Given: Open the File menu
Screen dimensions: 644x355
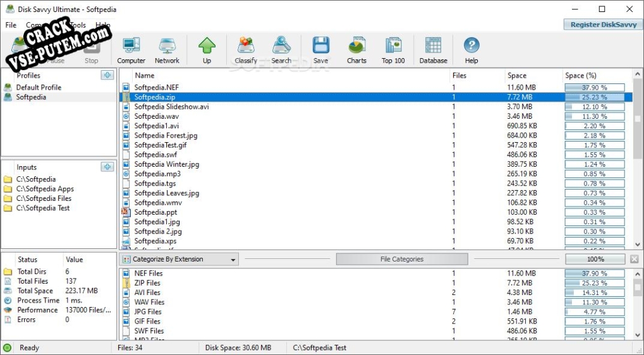Looking at the screenshot, I should pos(11,25).
